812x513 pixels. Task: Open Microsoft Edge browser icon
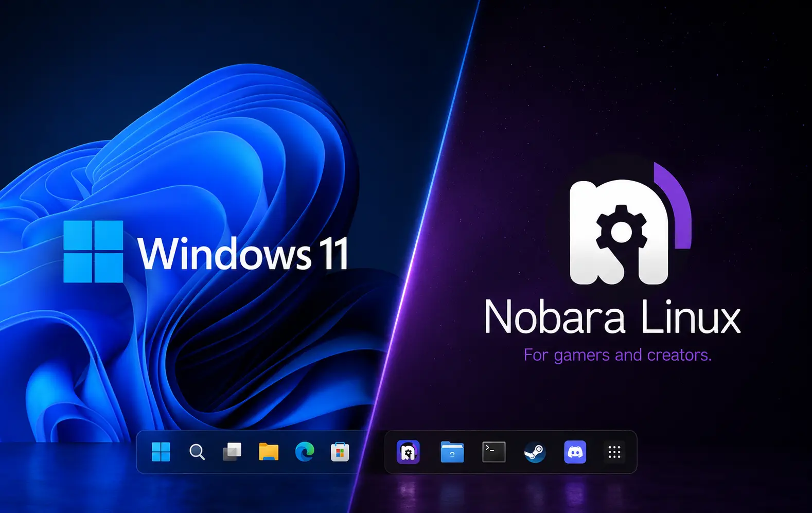305,452
